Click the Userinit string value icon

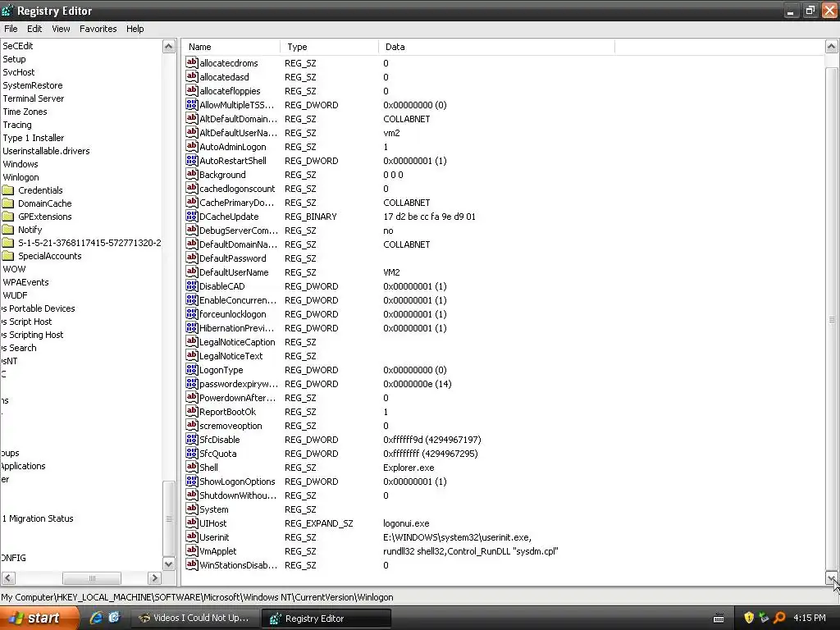(x=192, y=536)
